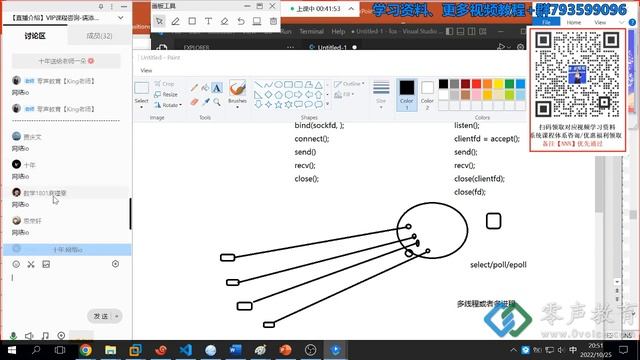
Task: Select the five-point star shape in Paint
Action: 278,104
